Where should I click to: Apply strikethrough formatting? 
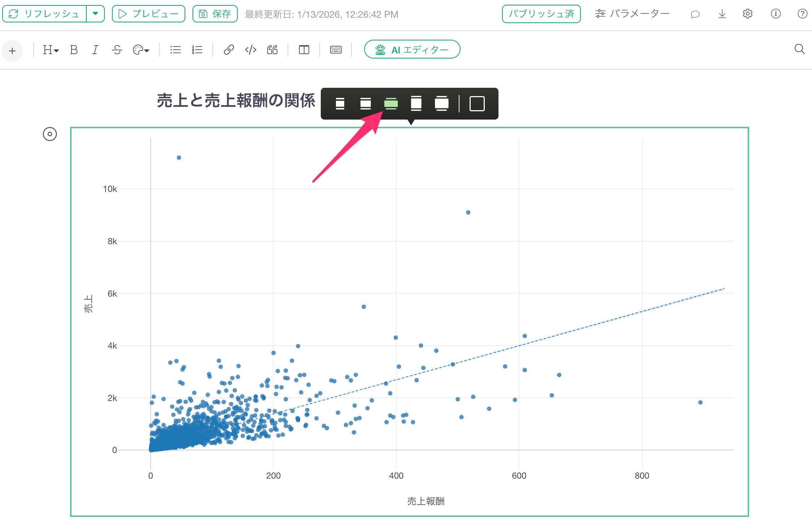[x=117, y=50]
